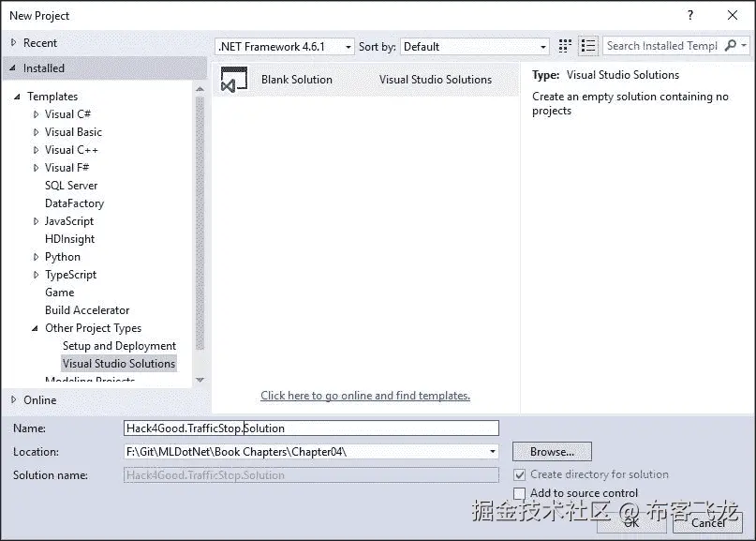This screenshot has height=541, width=756.
Task: Expand the JavaScript node
Action: (37, 221)
